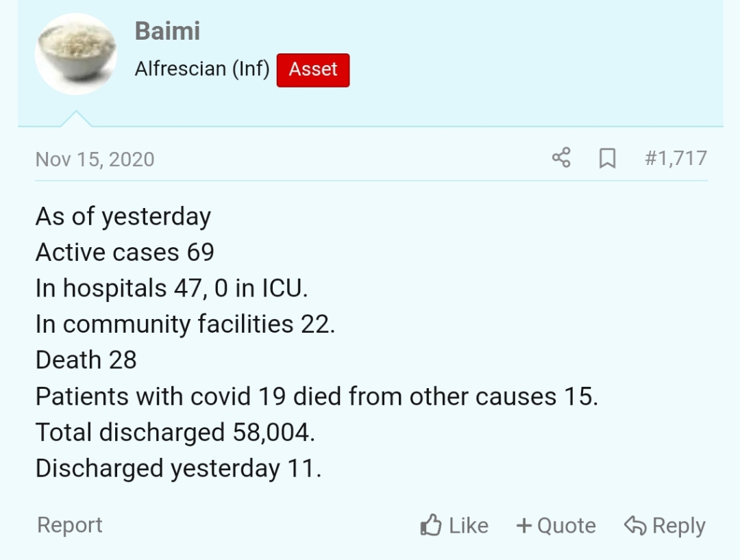This screenshot has height=560, width=740.
Task: Click the share icon on the post
Action: click(560, 158)
